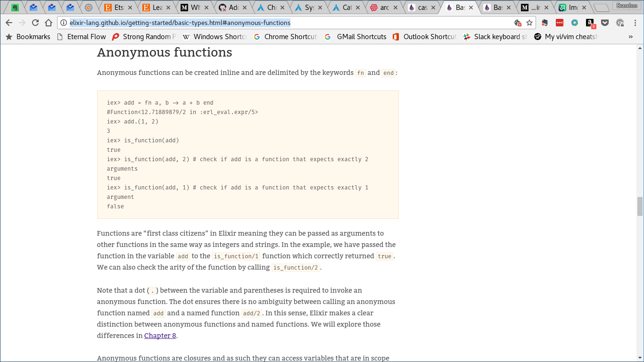Close the 'Sys' tab
The image size is (644, 362).
pos(321,8)
